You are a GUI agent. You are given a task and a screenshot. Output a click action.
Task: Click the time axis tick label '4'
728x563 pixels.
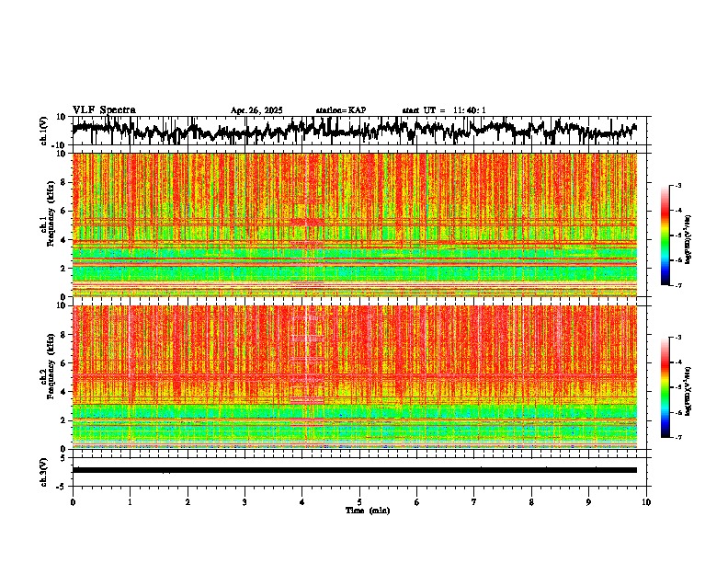point(302,502)
